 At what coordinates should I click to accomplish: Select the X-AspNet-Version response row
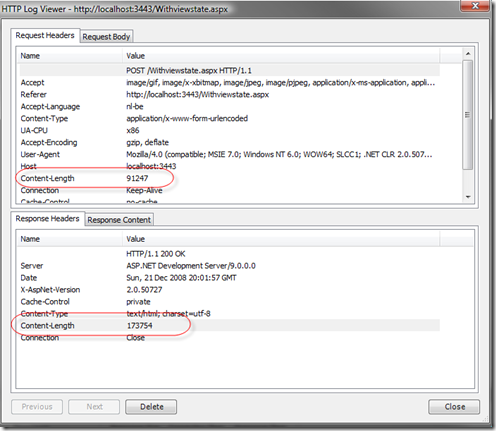[229, 290]
